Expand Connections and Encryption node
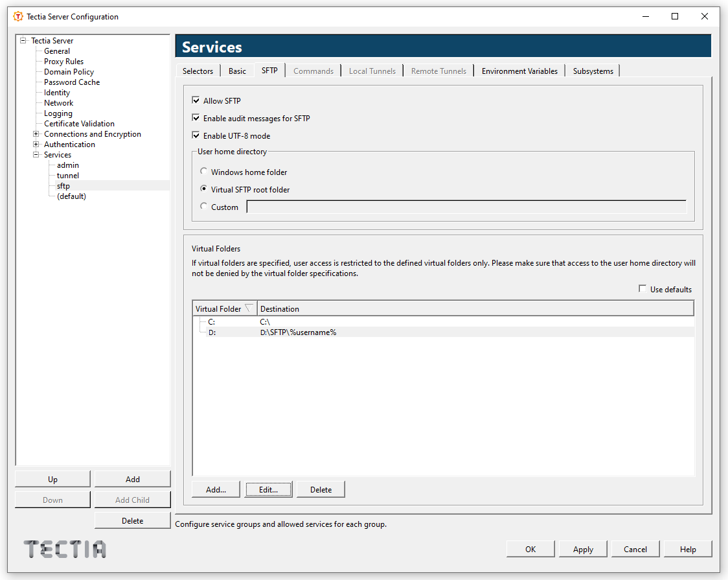Image resolution: width=728 pixels, height=580 pixels. pyautogui.click(x=36, y=133)
